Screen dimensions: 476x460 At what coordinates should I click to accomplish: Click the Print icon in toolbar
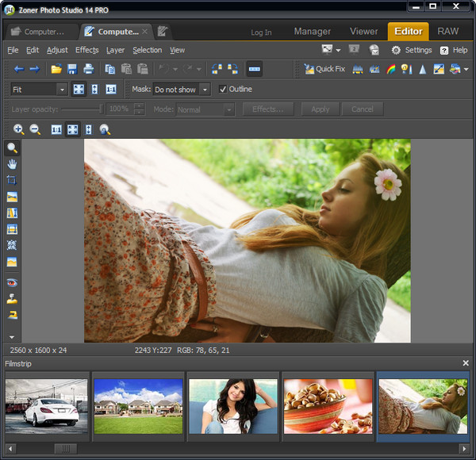click(89, 69)
